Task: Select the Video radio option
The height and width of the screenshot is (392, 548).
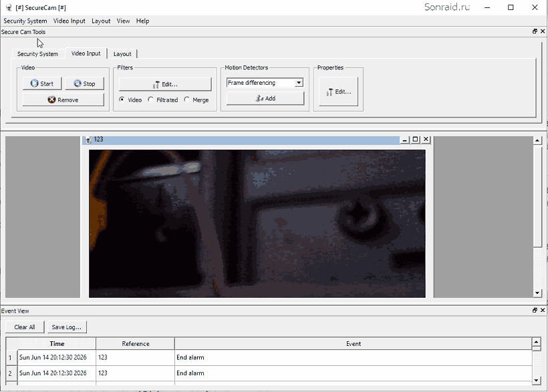Action: [130, 100]
